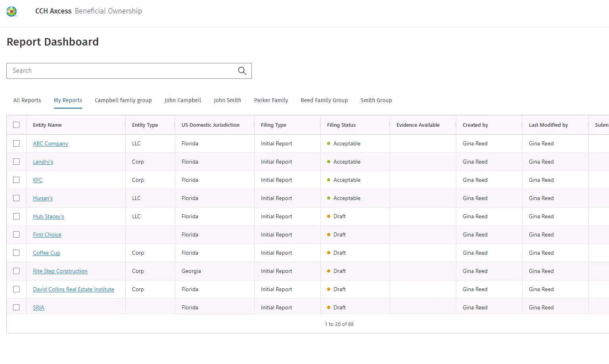Check the ABC Company row checkbox
Viewport: 609px width, 364px height.
(x=16, y=143)
